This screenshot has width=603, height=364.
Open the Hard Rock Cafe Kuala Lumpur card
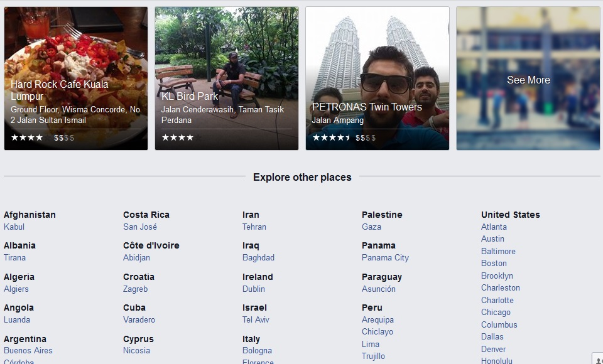tap(76, 78)
